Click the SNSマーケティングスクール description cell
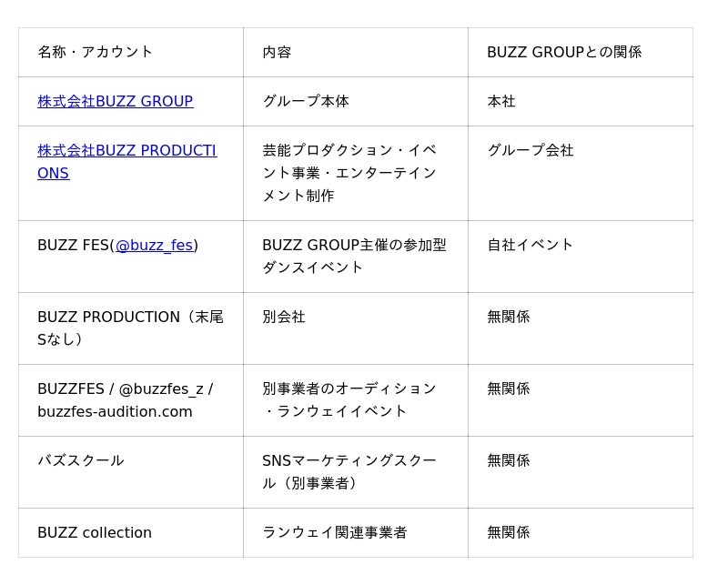 point(349,471)
